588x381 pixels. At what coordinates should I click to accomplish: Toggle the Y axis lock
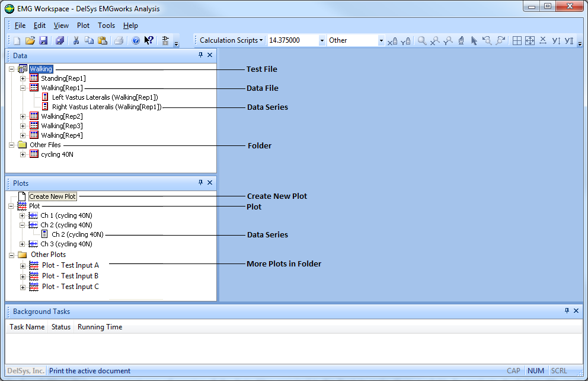click(405, 41)
